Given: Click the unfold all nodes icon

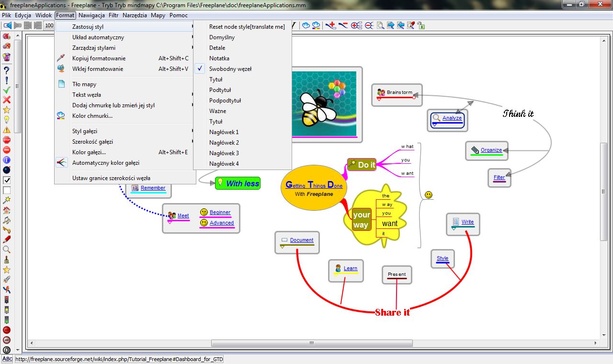Looking at the screenshot, I should click(356, 25).
